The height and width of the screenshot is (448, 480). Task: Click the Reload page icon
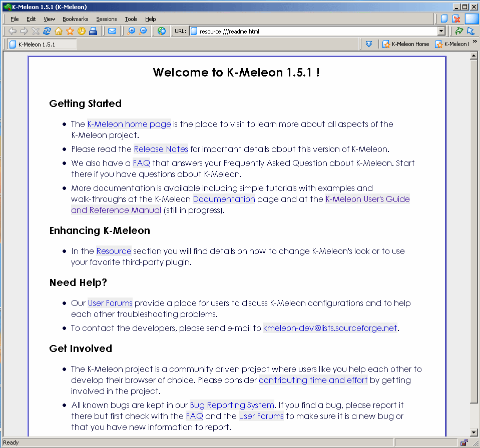click(x=47, y=31)
